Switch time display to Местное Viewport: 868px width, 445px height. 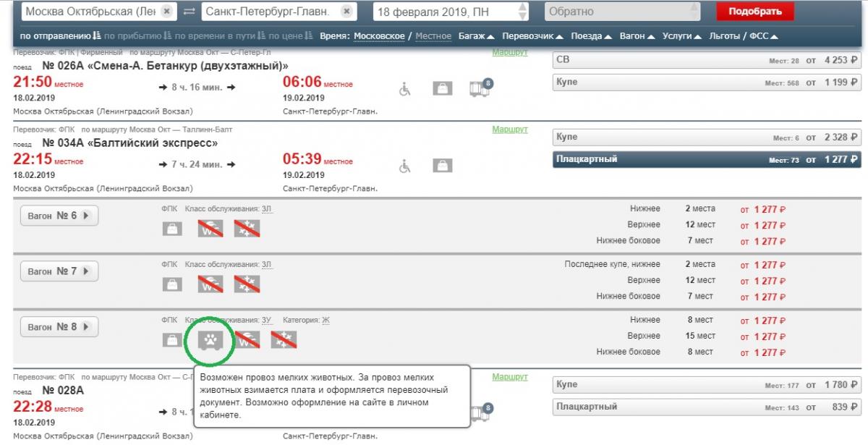[x=435, y=36]
